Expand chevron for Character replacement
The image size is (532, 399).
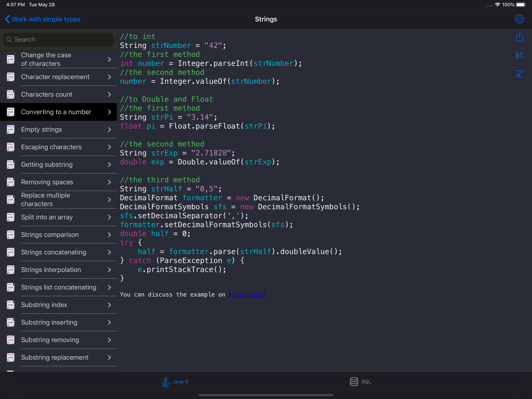click(109, 77)
